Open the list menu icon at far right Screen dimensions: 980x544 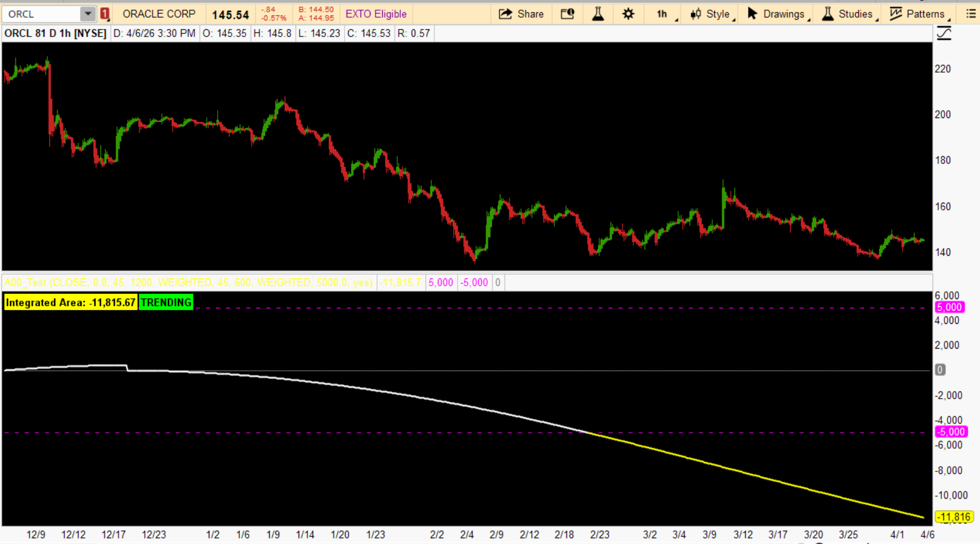(970, 14)
